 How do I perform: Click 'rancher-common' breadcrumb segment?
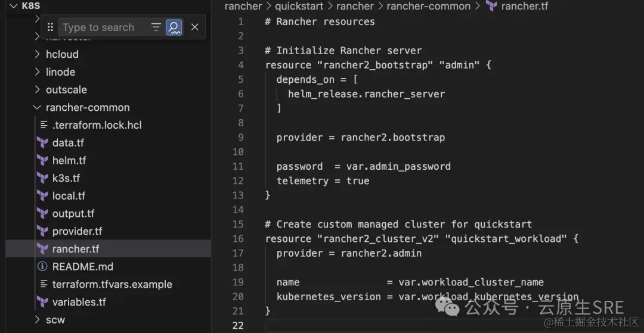(428, 6)
